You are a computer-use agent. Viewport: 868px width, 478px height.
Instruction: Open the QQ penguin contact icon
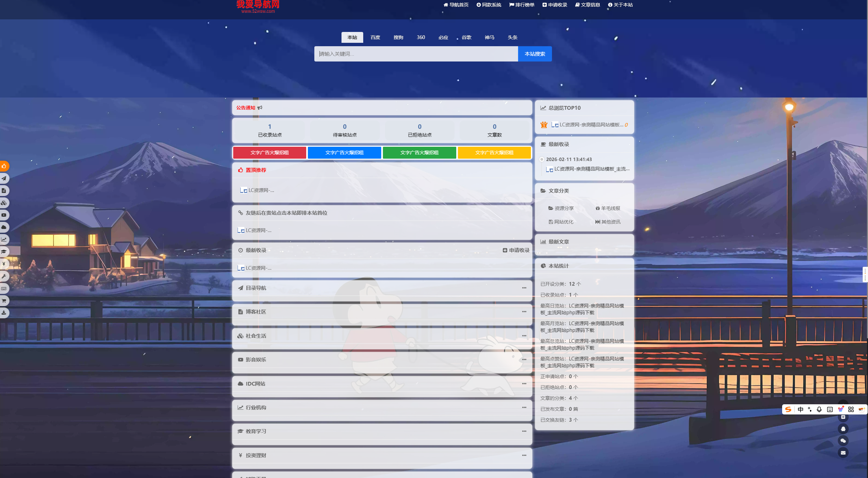tap(843, 429)
